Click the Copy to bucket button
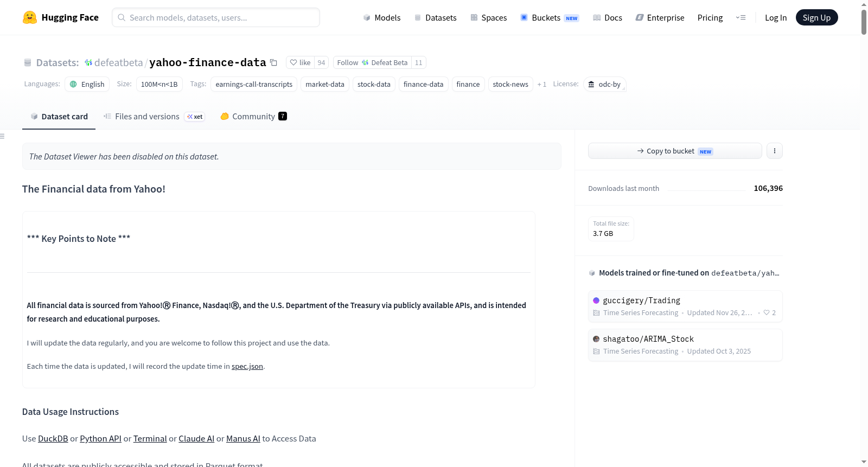Screen dimensions: 868x467 pyautogui.click(x=675, y=151)
